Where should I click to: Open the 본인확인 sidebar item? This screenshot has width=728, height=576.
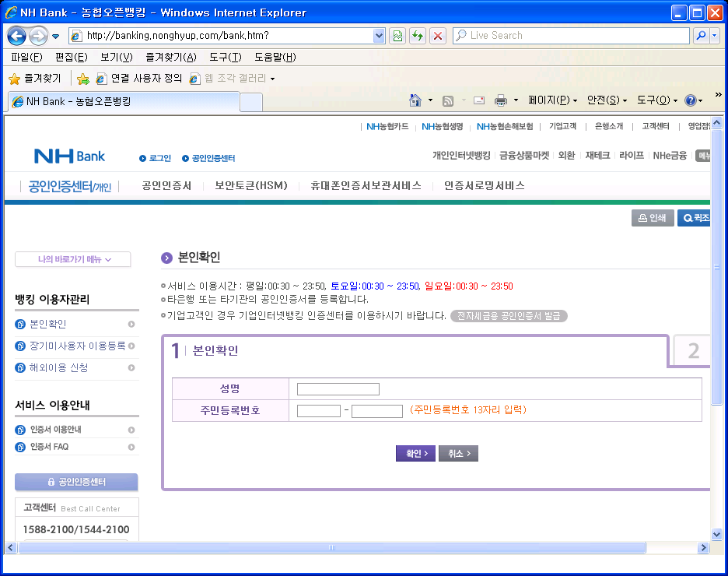pos(75,325)
